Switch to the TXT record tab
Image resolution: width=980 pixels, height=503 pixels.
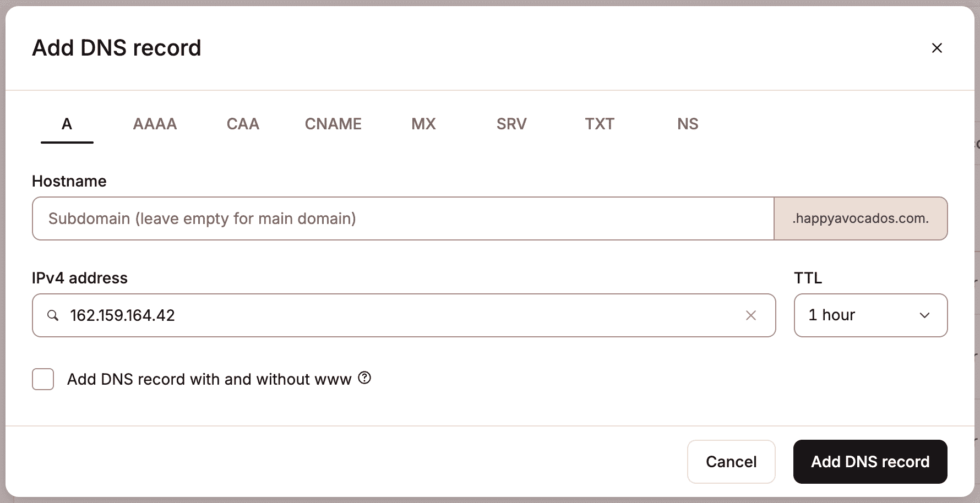(x=600, y=124)
